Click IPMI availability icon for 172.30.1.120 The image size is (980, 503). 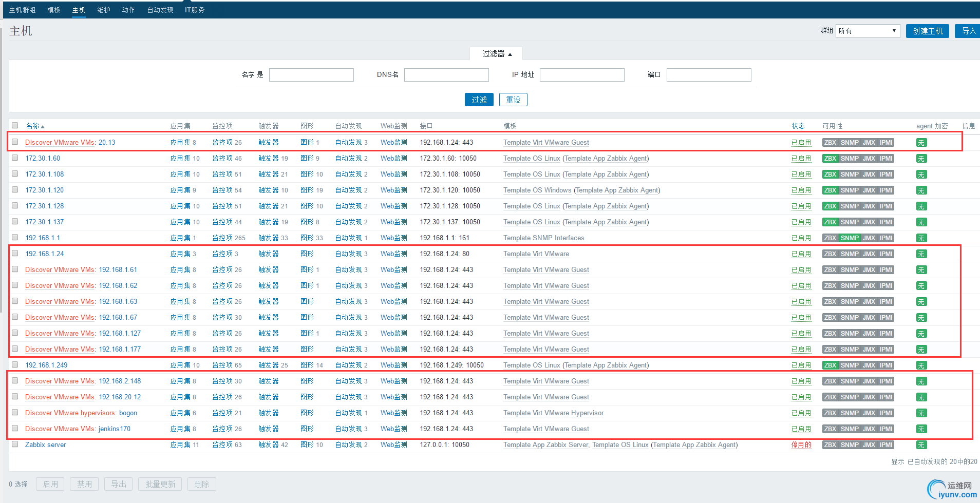[886, 190]
